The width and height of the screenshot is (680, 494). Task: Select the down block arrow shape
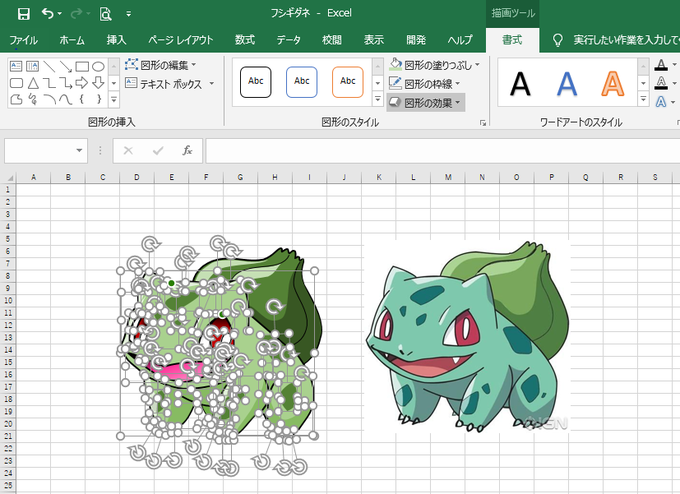(98, 83)
